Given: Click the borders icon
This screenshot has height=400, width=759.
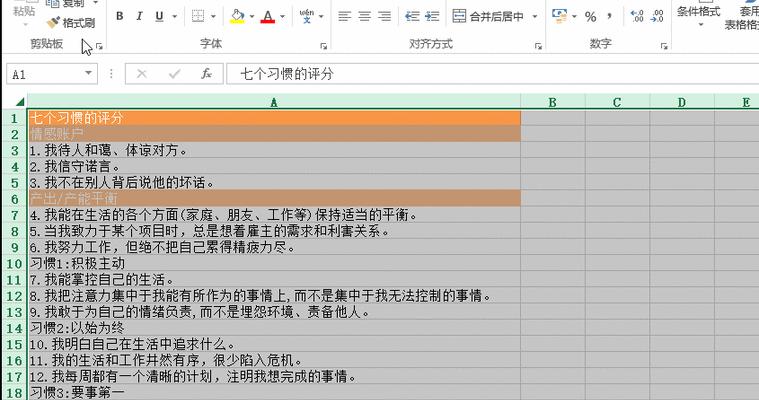Looking at the screenshot, I should [198, 16].
